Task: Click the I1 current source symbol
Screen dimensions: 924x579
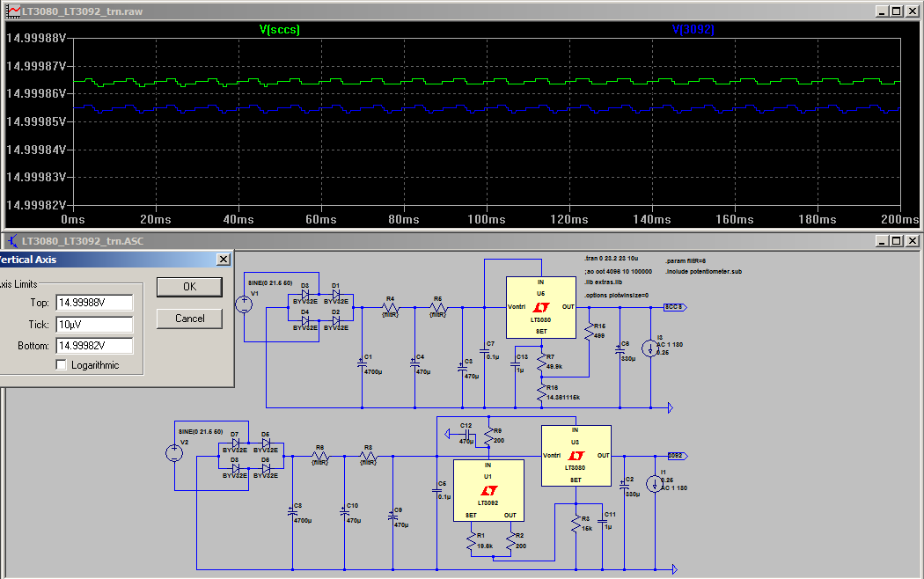Action: pos(655,484)
